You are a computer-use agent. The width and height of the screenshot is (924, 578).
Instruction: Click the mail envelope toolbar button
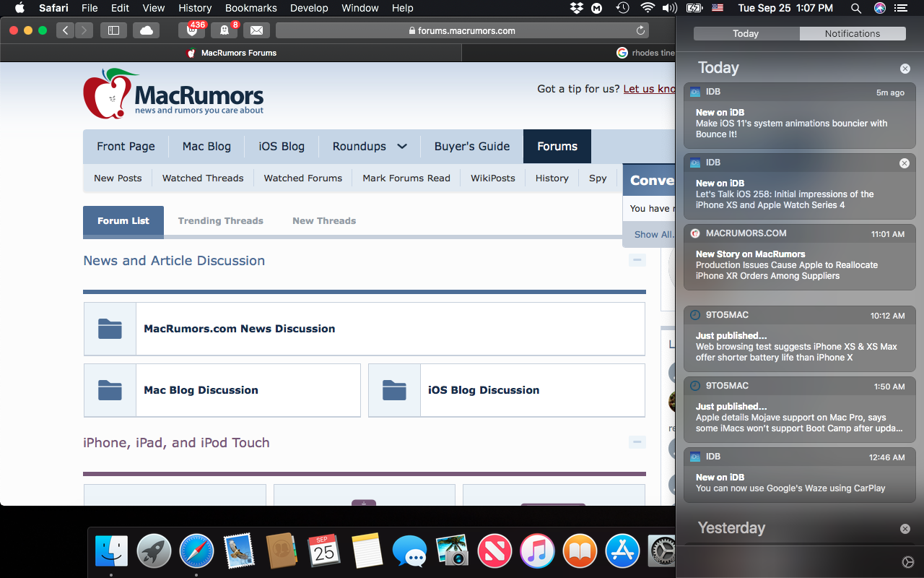coord(256,30)
